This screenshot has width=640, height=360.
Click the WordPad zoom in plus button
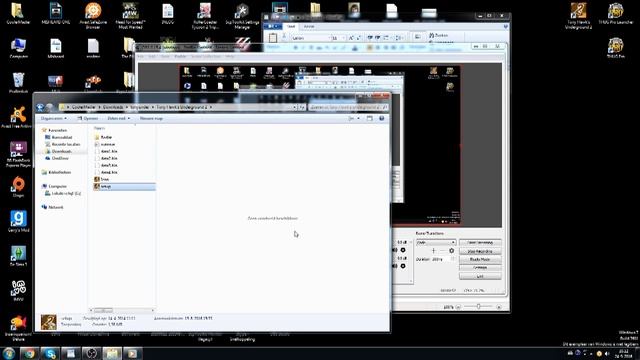tap(499, 307)
